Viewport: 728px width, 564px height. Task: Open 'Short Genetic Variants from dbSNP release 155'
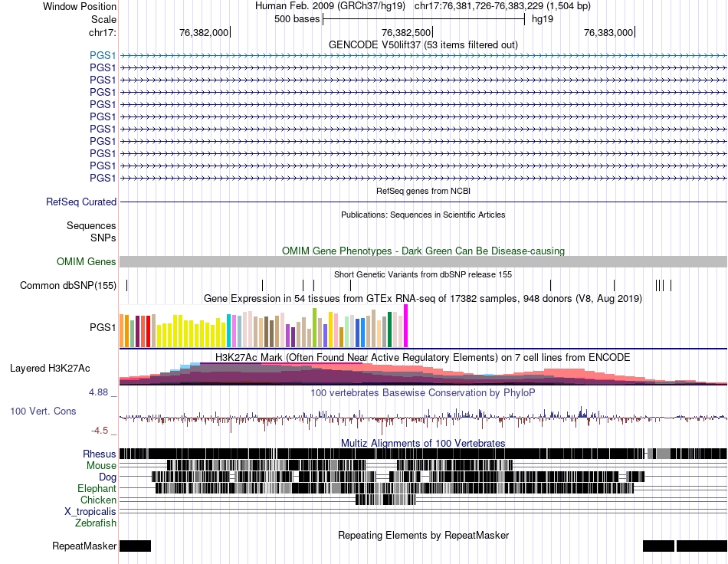click(x=423, y=274)
